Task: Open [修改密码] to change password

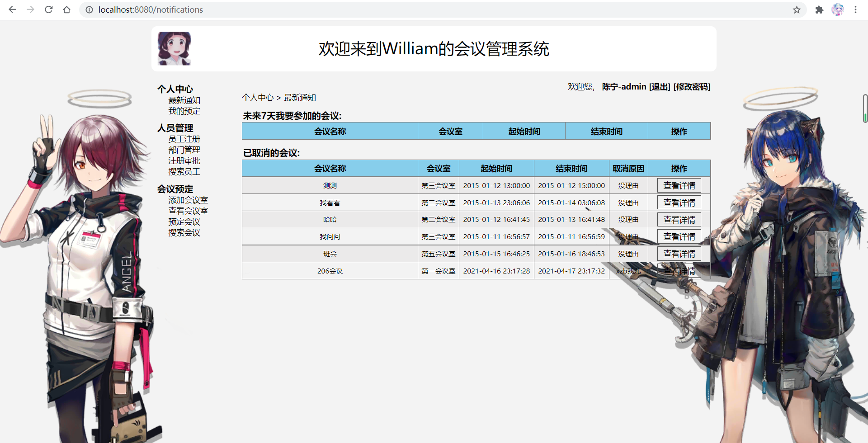Action: 692,86
